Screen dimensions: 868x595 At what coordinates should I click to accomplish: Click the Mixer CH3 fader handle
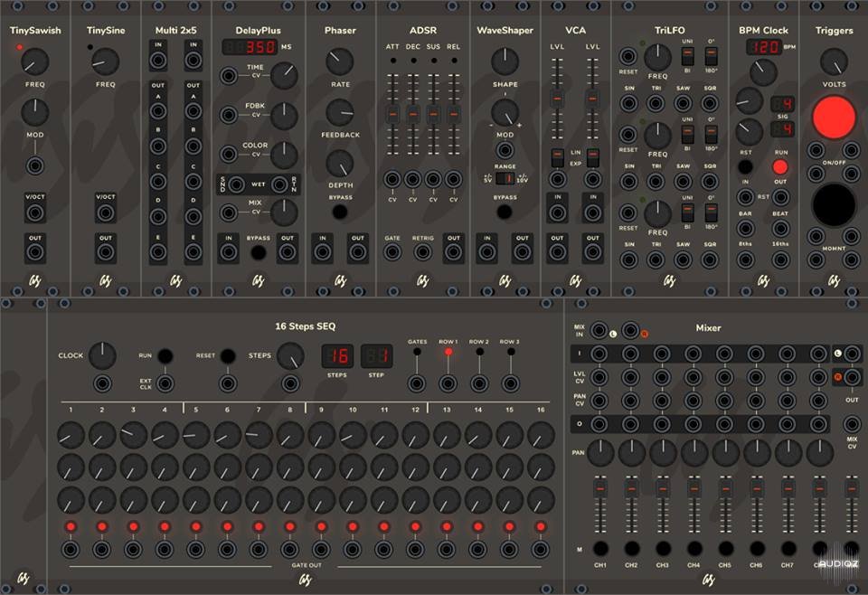663,488
